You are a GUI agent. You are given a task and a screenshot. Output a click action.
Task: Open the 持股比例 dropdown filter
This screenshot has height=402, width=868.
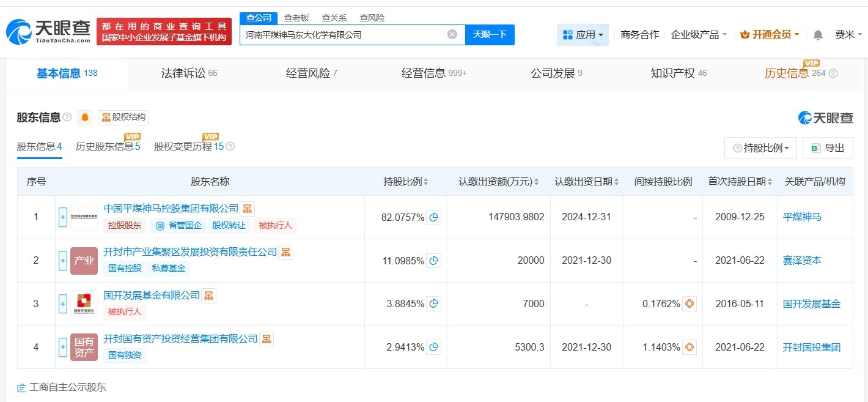point(760,148)
